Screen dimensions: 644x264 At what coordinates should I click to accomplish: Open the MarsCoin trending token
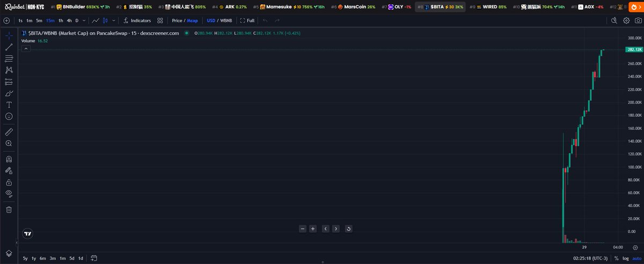pos(354,6)
